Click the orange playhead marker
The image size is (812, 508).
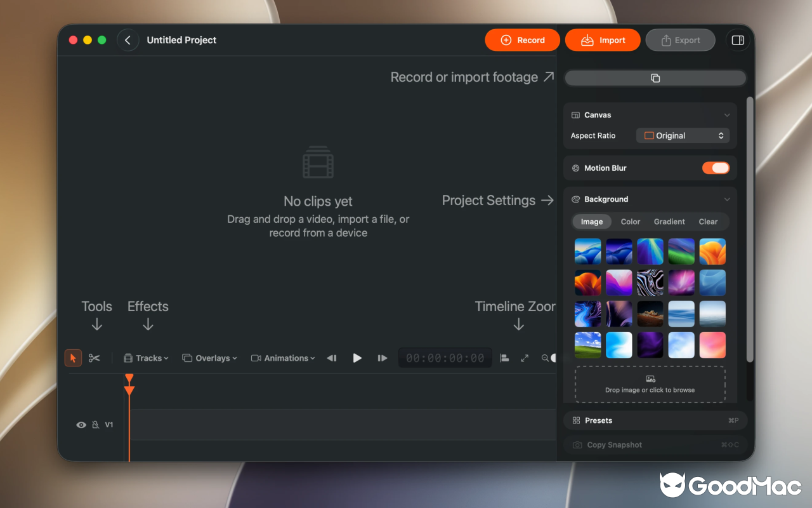(129, 385)
